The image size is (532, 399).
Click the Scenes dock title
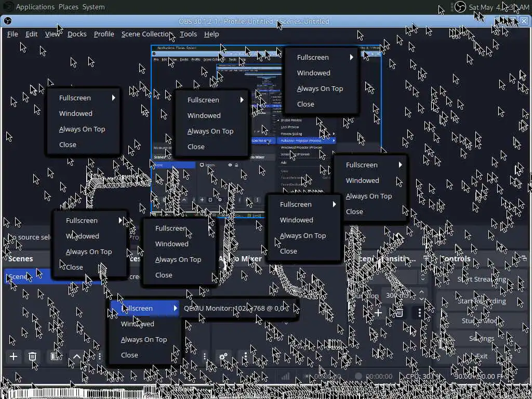[x=20, y=259]
